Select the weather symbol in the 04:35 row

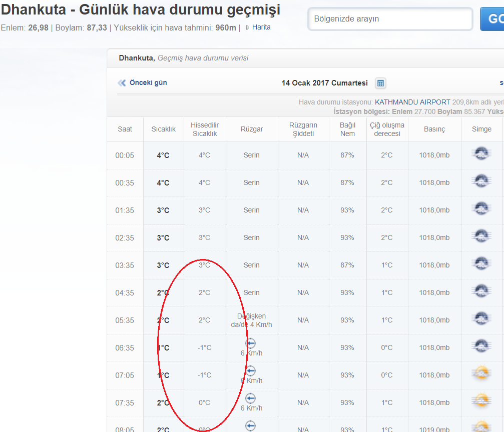click(x=481, y=291)
